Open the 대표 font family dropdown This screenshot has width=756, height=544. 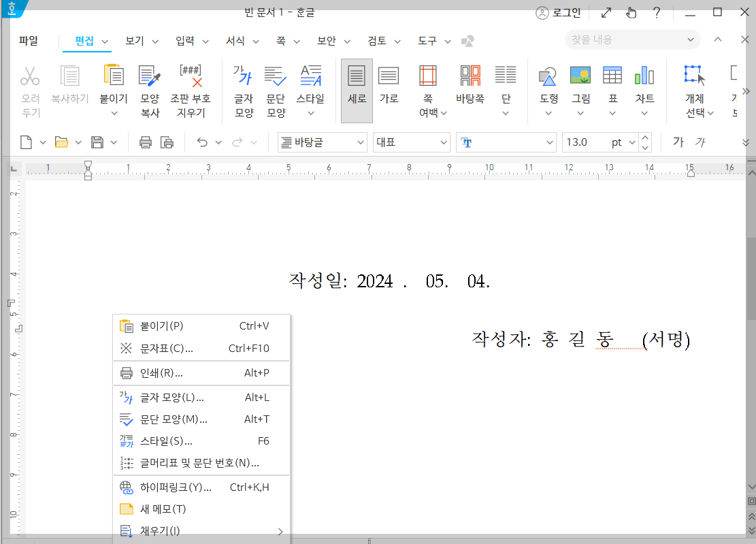click(411, 142)
